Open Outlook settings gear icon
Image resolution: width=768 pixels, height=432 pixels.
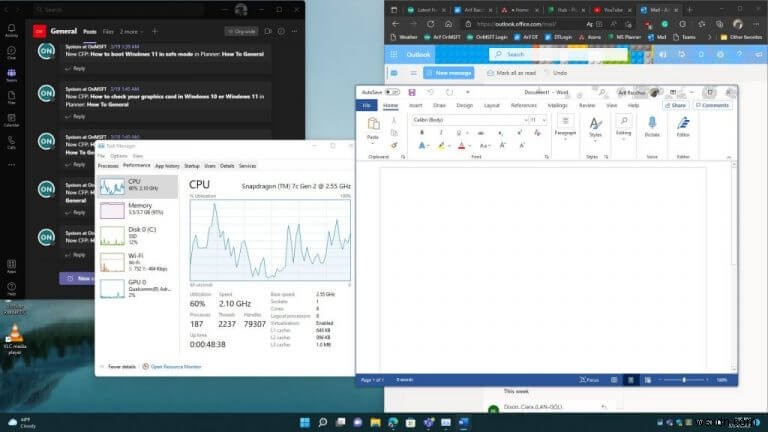click(x=720, y=54)
